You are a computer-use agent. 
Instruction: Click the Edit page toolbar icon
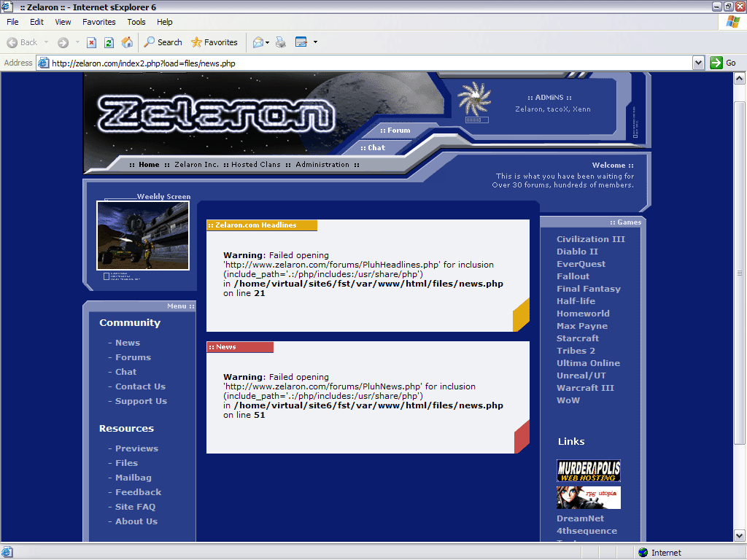(x=301, y=42)
